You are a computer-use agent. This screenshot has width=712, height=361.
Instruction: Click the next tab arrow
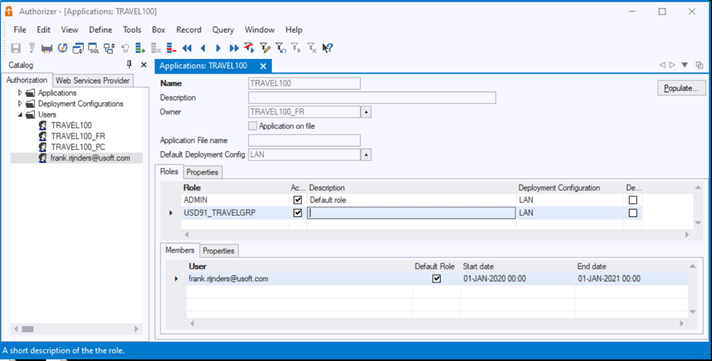tap(672, 65)
